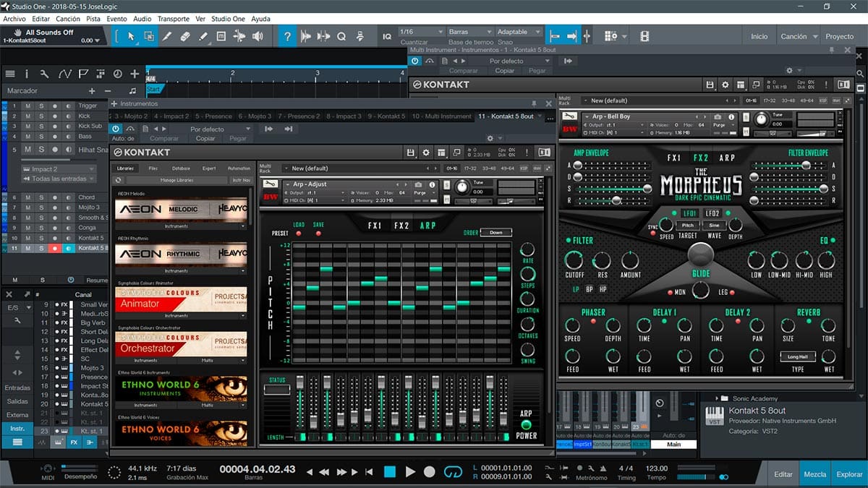Click the Record button in transport

point(430,472)
